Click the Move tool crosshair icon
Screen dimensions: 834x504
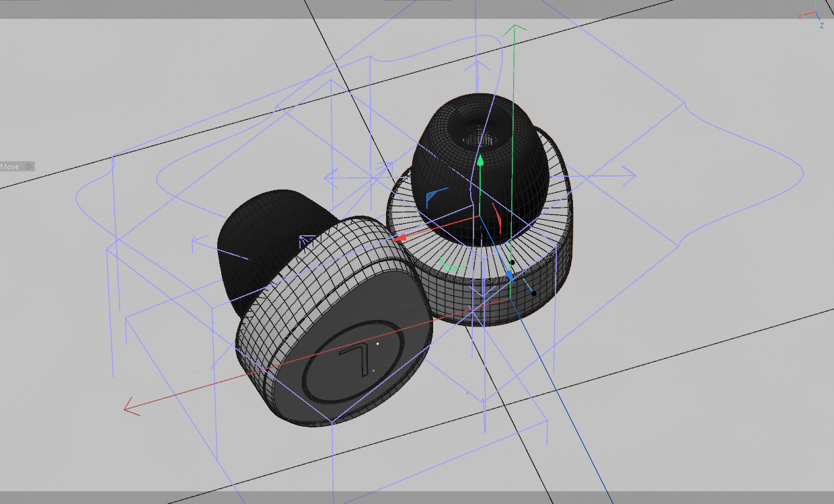click(29, 166)
